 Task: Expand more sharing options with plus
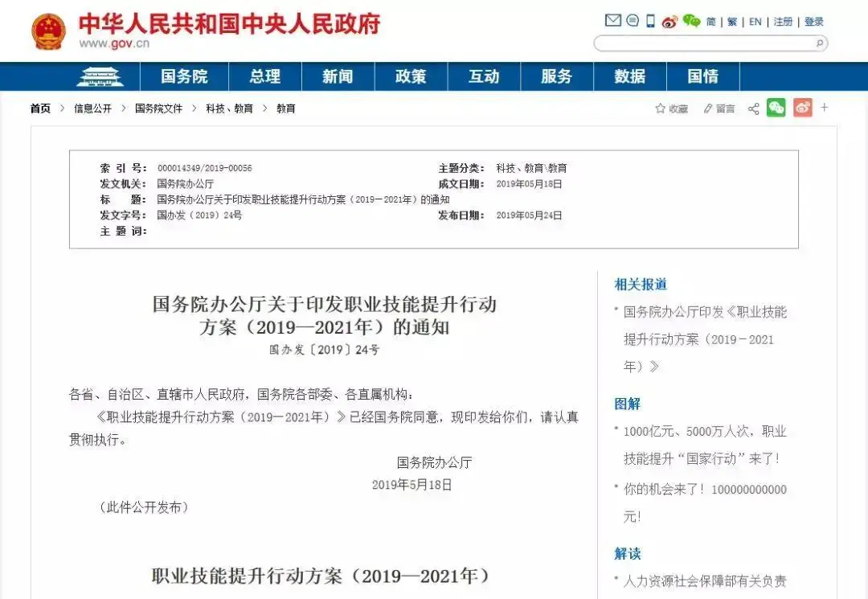tap(824, 108)
